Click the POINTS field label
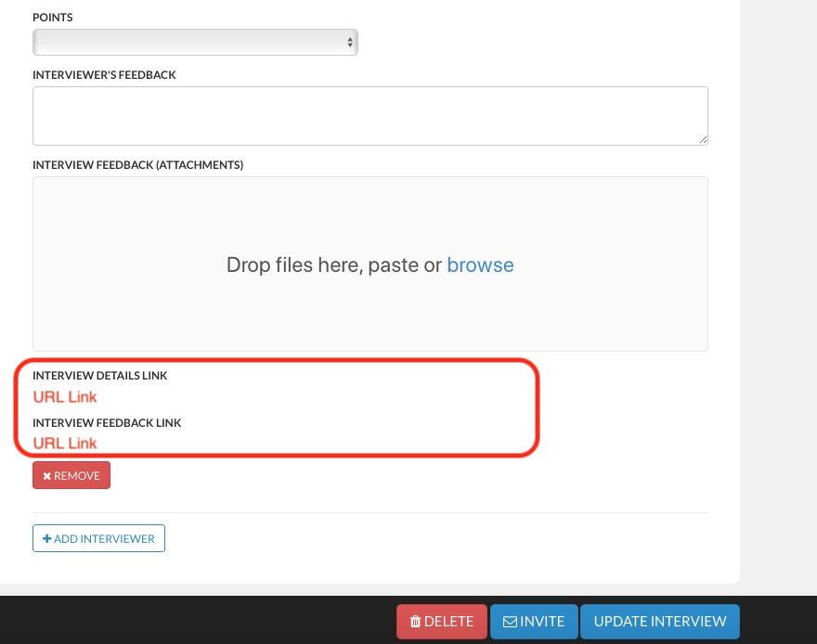Image resolution: width=817 pixels, height=644 pixels. coord(53,18)
